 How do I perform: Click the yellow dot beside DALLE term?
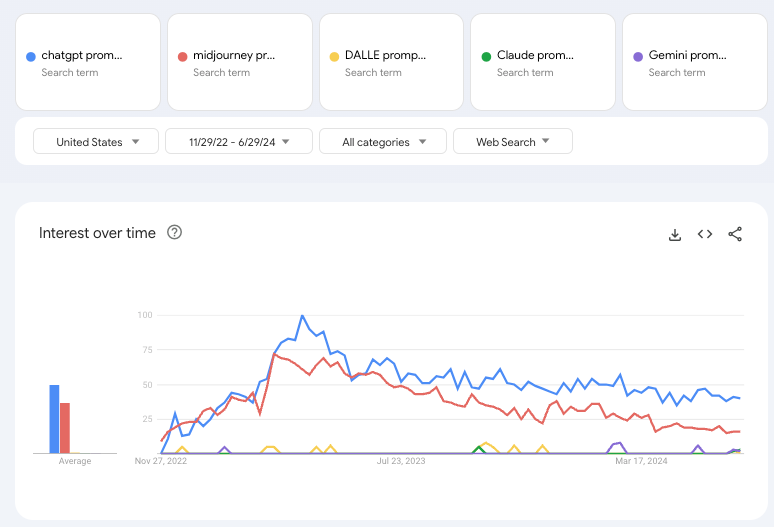click(334, 56)
